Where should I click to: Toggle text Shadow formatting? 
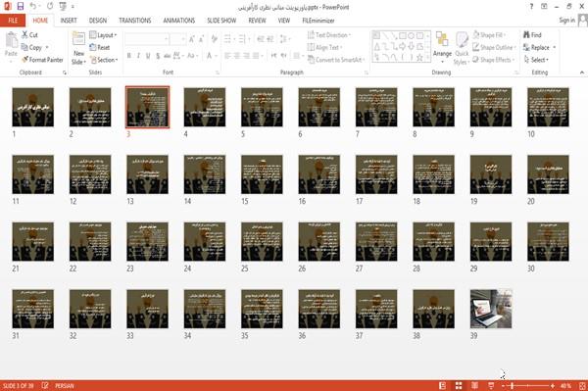(158, 56)
